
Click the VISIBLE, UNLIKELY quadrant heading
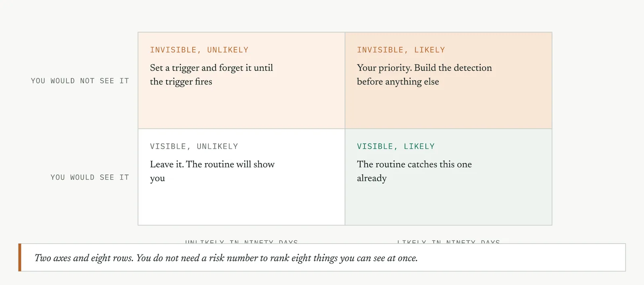tap(194, 146)
